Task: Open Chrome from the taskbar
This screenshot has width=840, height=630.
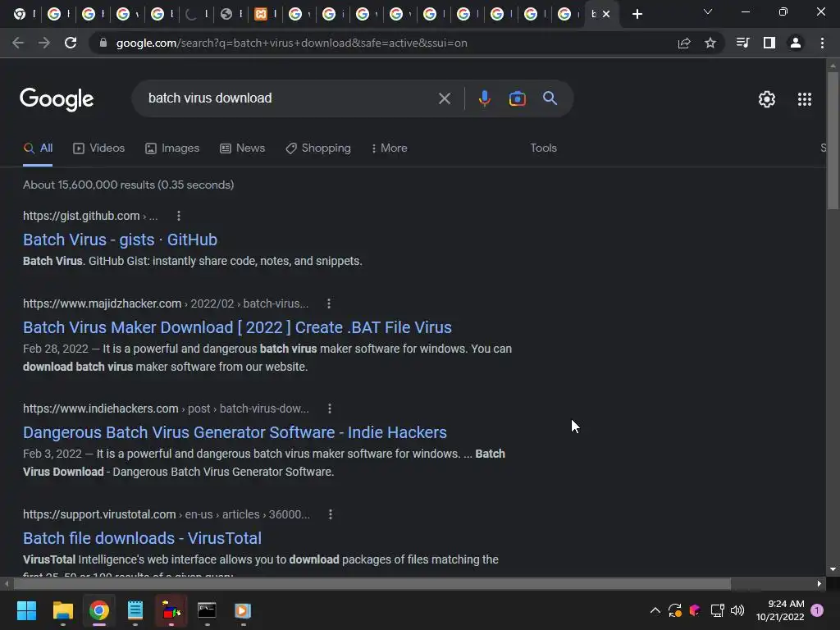Action: click(x=99, y=610)
